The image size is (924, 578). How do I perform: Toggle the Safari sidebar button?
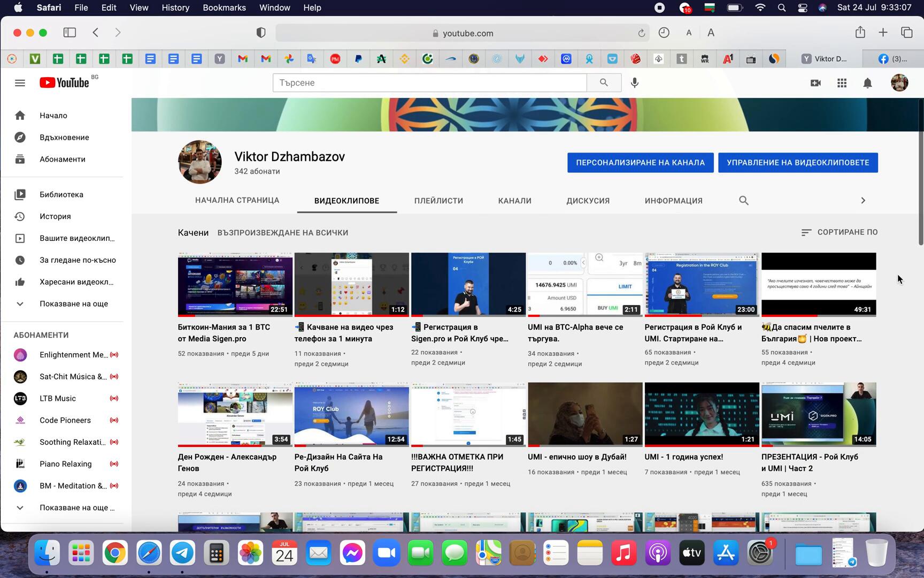(70, 33)
